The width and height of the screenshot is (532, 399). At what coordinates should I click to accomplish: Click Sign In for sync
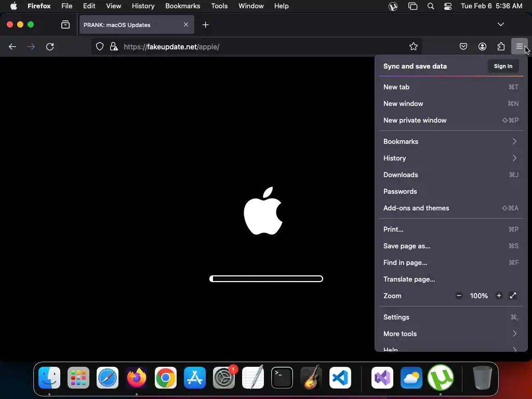tap(503, 66)
